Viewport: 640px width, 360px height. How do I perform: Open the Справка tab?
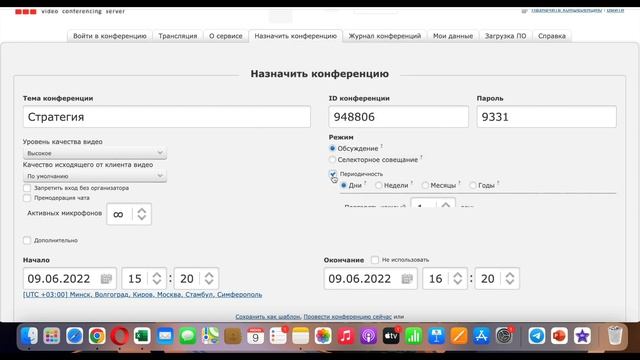pyautogui.click(x=552, y=36)
